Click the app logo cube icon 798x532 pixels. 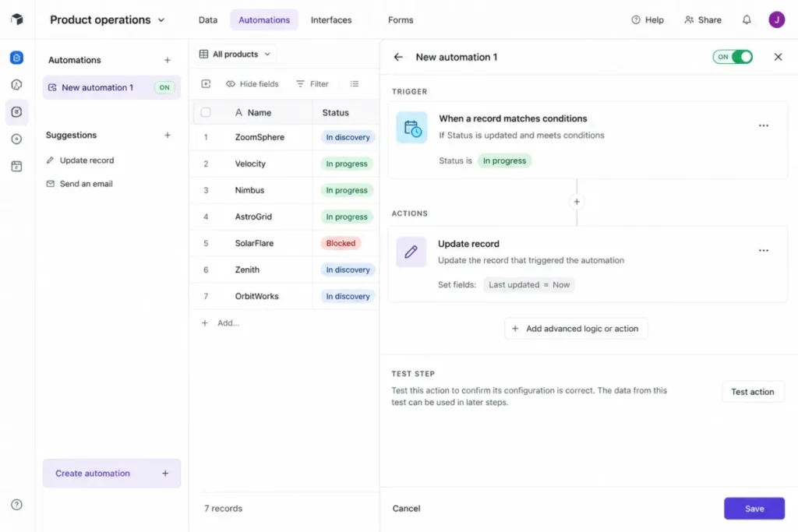(17, 19)
